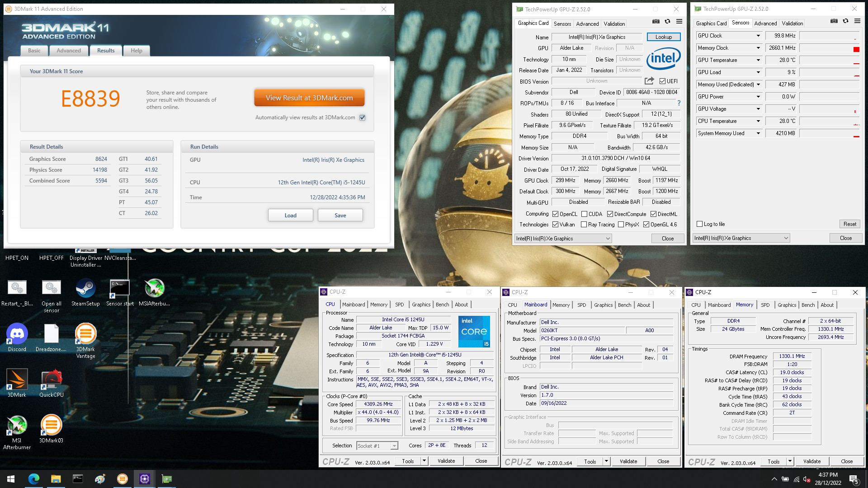Click the Memory Clock sensor graph bar
The width and height of the screenshot is (868, 488).
(x=829, y=48)
